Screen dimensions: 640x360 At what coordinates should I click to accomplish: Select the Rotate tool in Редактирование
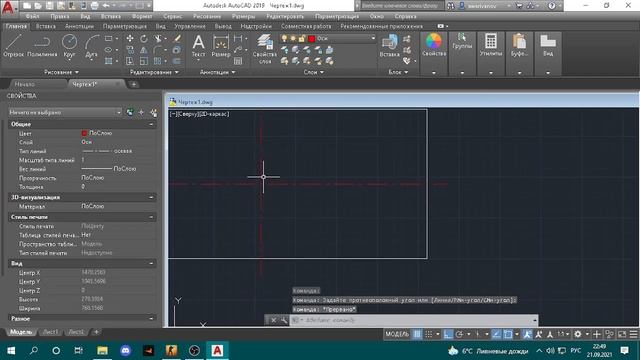tap(144, 38)
